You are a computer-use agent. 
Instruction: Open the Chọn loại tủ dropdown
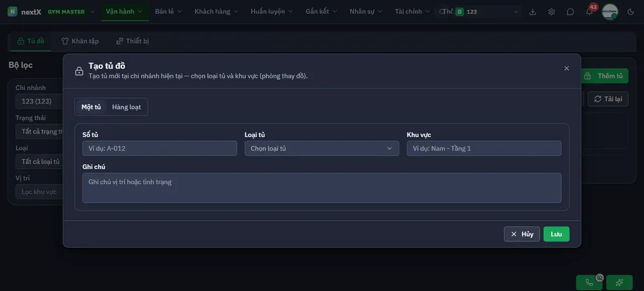tap(322, 148)
